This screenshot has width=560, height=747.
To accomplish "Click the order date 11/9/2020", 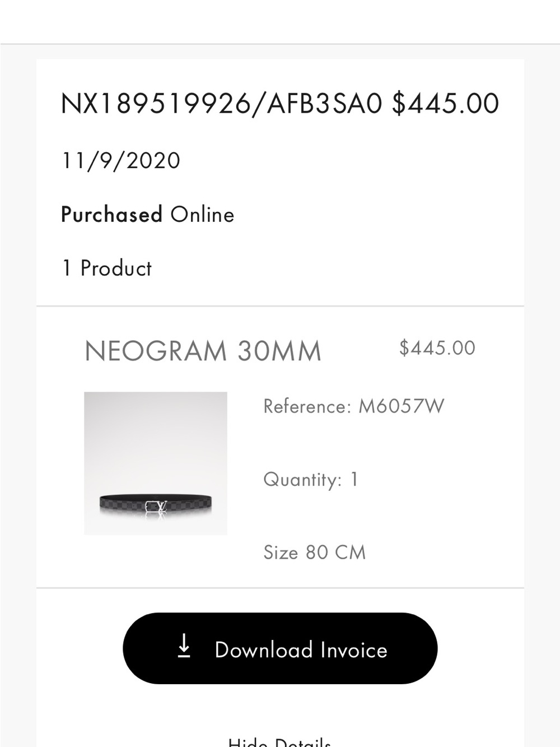I will (120, 161).
